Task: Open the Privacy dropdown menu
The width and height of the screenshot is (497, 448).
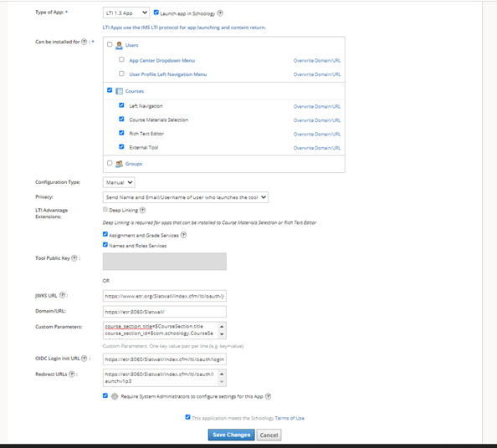Action: coord(186,197)
